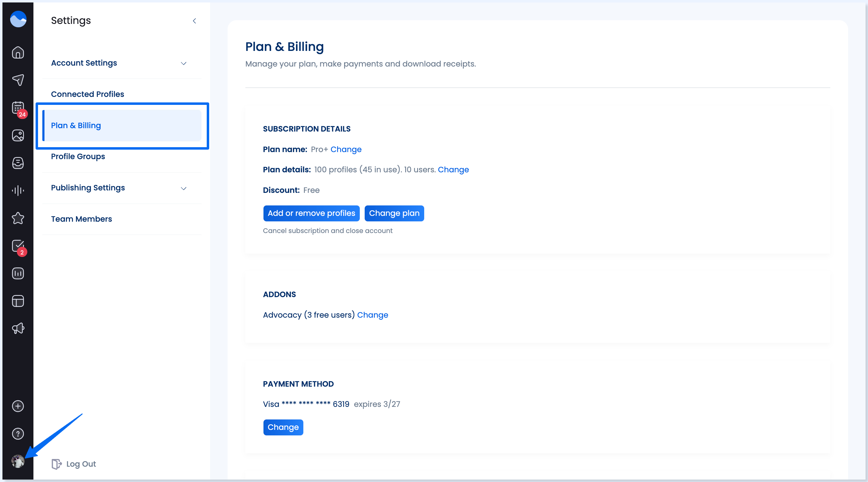The image size is (868, 482).
Task: Open the Reviews star icon
Action: 18,218
